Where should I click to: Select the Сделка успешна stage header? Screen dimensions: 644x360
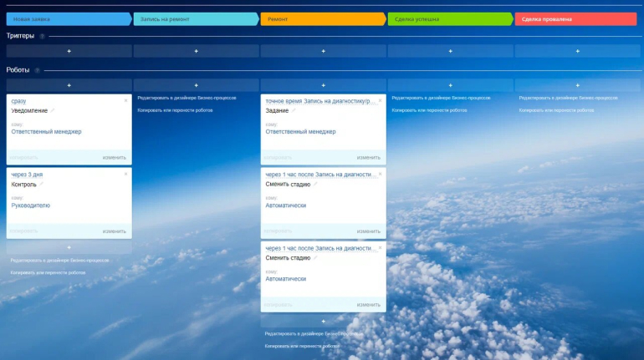450,19
